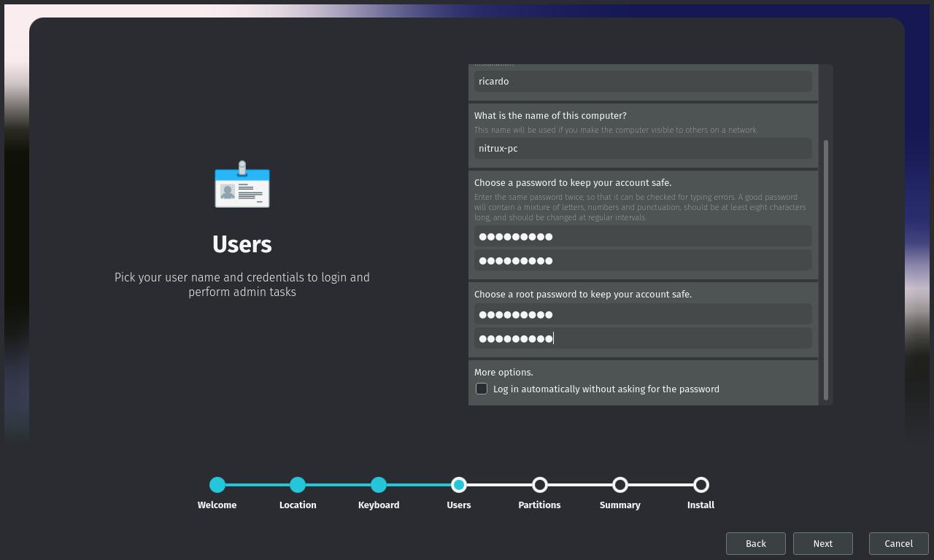
Task: Focus the first root password field
Action: (643, 314)
